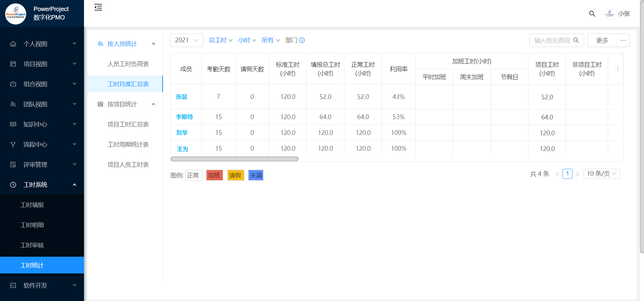Open the three-dots more options button
This screenshot has width=644, height=301.
(623, 40)
